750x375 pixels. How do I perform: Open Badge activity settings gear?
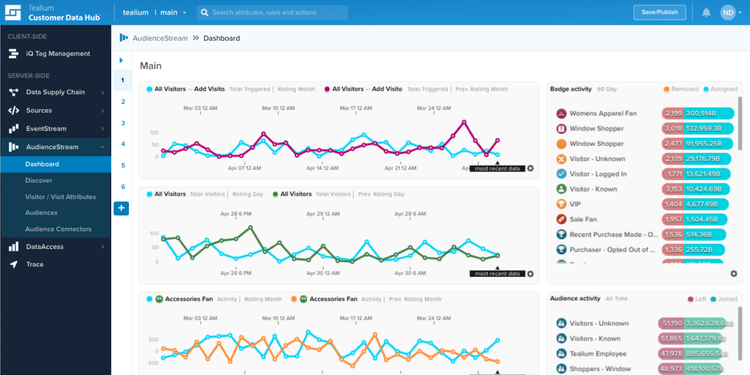[734, 274]
